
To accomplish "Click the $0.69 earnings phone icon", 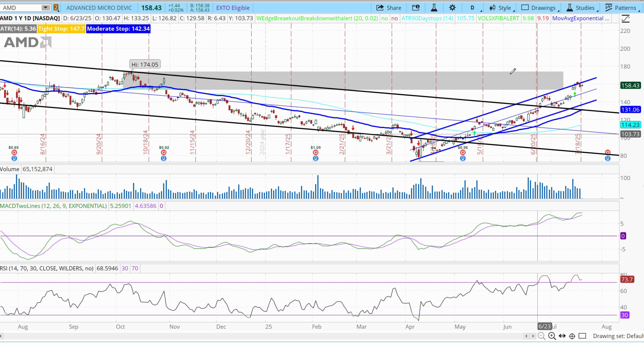I will pyautogui.click(x=14, y=152).
